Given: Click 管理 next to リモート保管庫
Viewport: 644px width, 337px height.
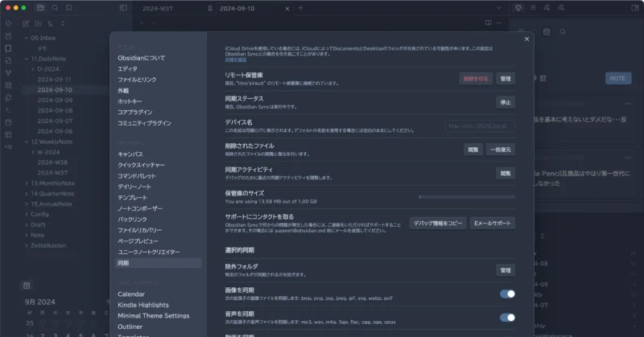Looking at the screenshot, I should click(x=506, y=79).
